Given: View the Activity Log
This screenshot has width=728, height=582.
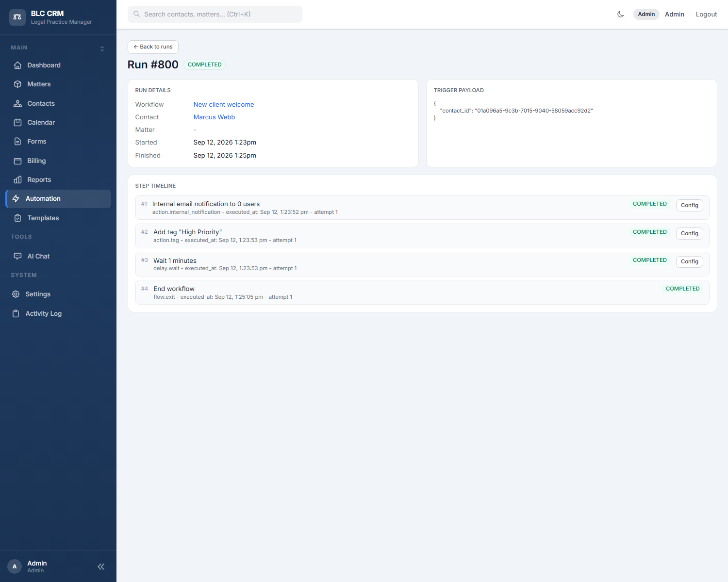Looking at the screenshot, I should [58, 313].
